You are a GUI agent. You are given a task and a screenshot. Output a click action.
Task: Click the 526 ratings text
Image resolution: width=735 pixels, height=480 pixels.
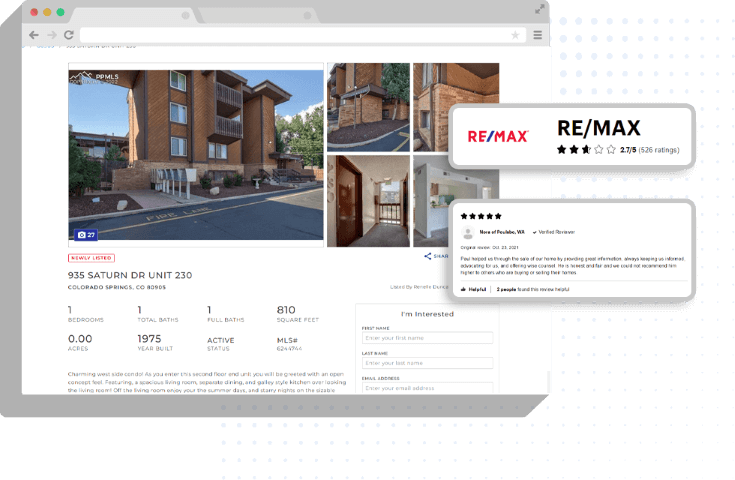click(x=659, y=150)
